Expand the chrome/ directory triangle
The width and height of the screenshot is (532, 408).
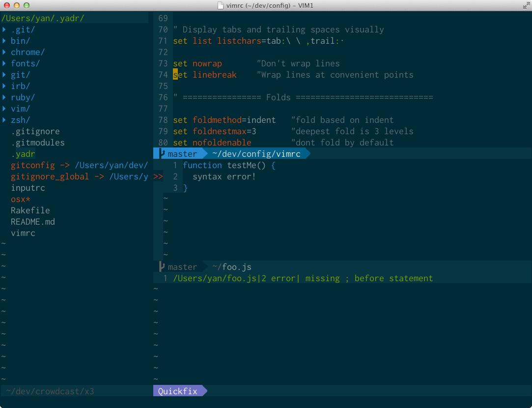pyautogui.click(x=4, y=52)
